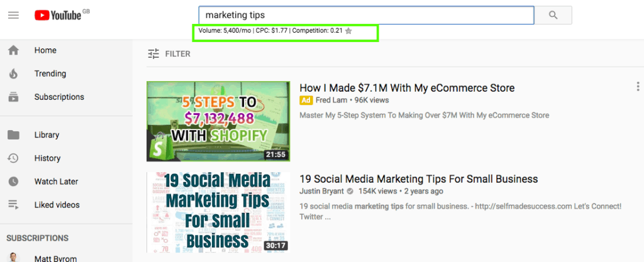Click the Library folder icon
The width and height of the screenshot is (644, 262).
(x=14, y=135)
